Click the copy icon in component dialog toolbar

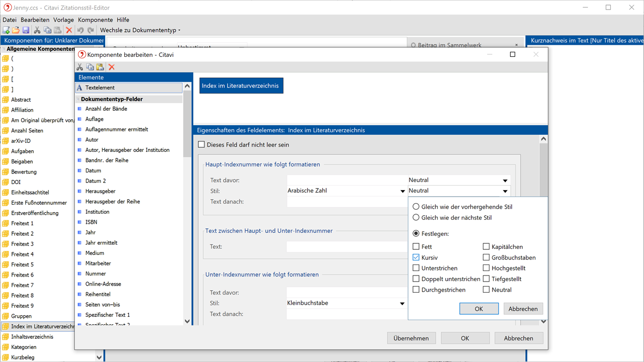pyautogui.click(x=90, y=67)
